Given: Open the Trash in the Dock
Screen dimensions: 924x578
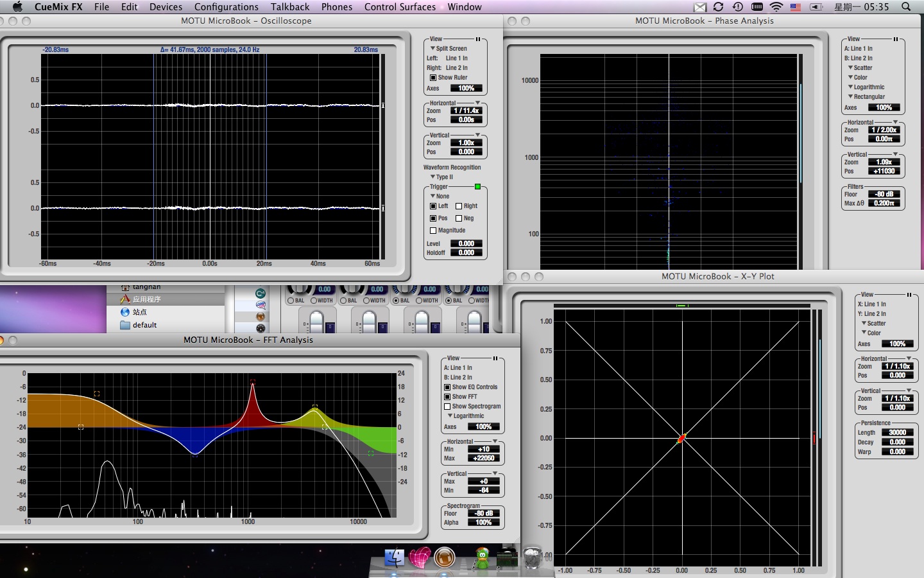Looking at the screenshot, I should (x=533, y=557).
